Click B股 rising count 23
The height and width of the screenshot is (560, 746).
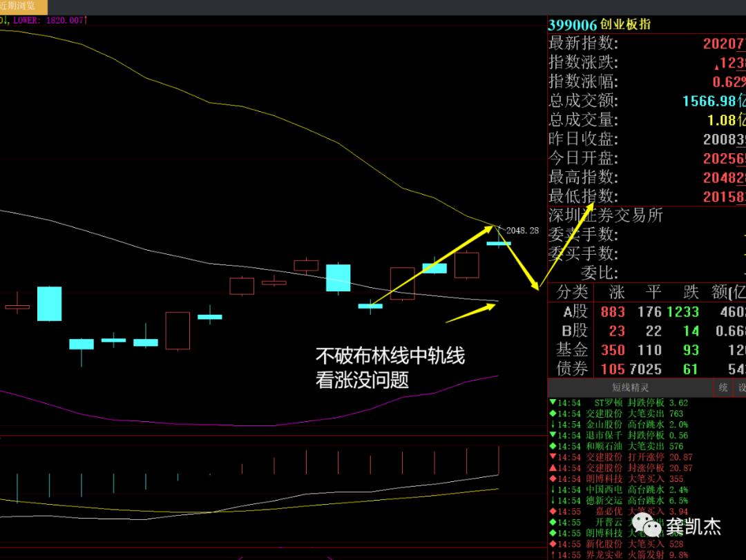pos(617,331)
